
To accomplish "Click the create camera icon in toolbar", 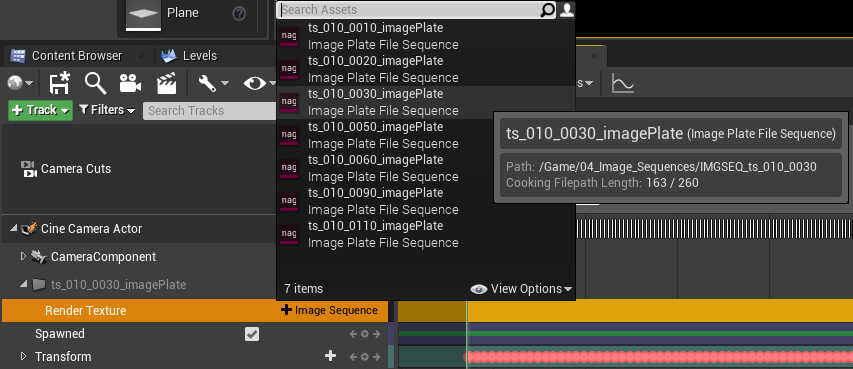I will tap(130, 83).
